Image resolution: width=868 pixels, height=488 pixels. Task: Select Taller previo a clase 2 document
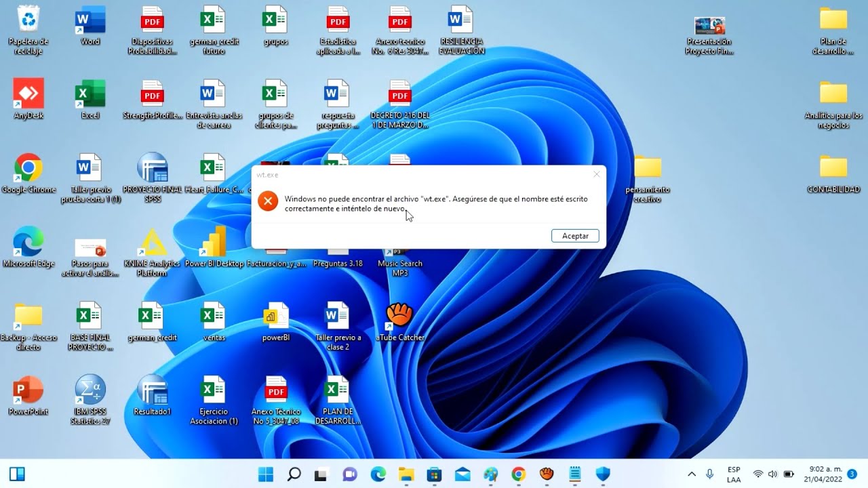pyautogui.click(x=338, y=326)
